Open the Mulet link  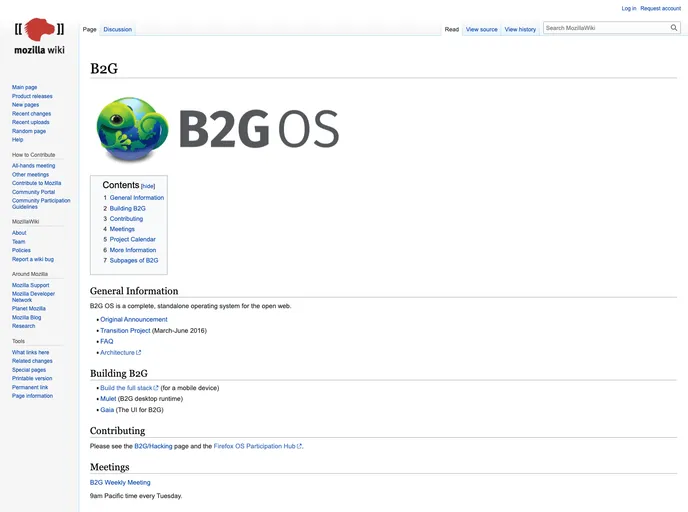click(108, 399)
